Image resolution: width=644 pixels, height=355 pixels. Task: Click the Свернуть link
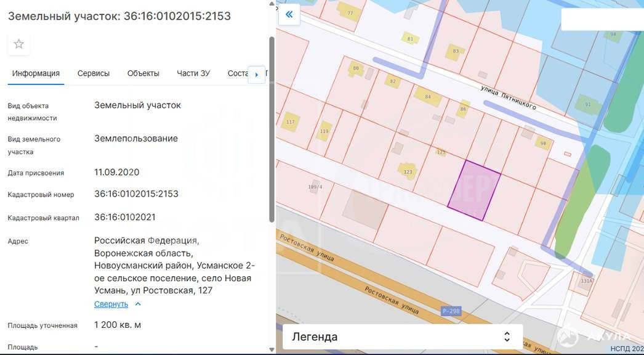[x=111, y=304]
